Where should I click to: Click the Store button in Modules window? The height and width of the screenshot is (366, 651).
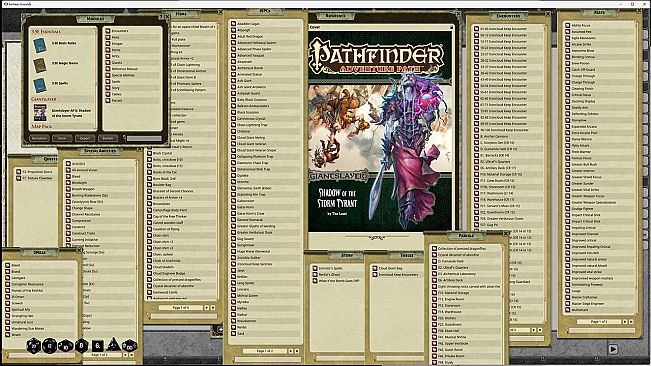tap(62, 138)
